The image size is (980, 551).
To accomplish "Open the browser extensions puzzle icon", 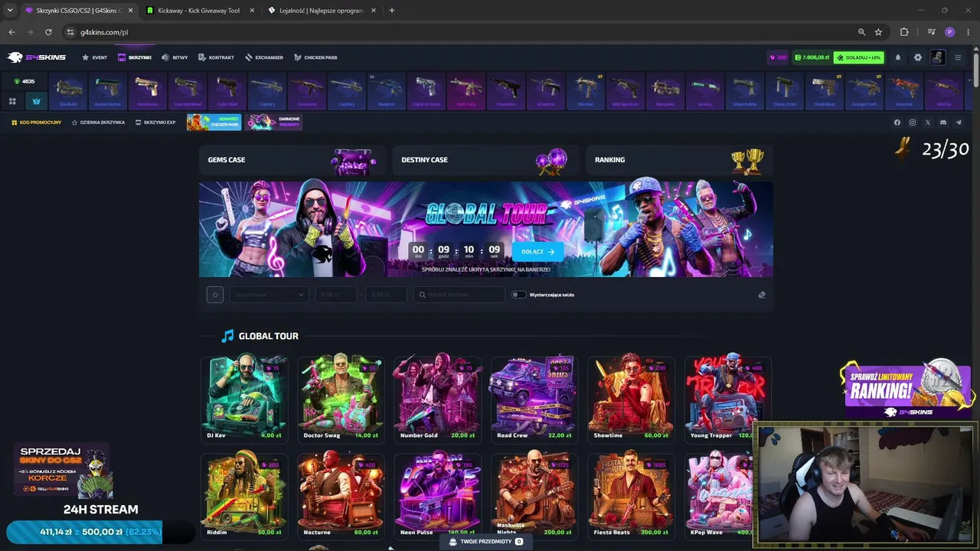I will [x=904, y=32].
